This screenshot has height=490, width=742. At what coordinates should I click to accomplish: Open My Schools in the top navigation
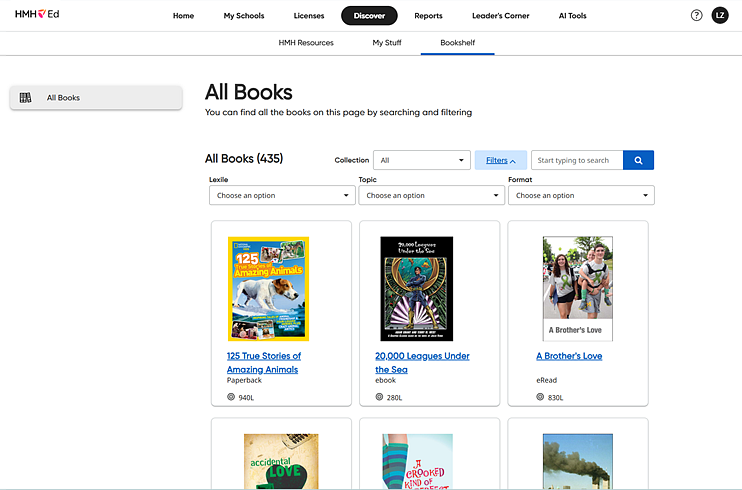(244, 16)
